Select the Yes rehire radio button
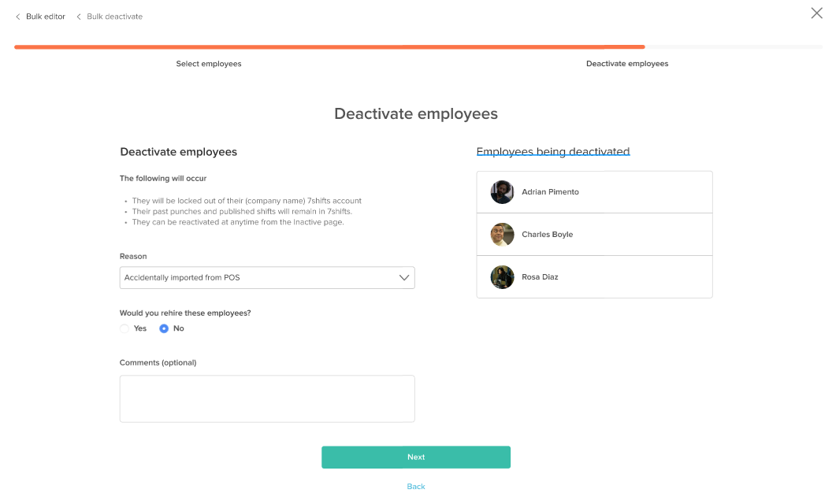 pos(124,328)
